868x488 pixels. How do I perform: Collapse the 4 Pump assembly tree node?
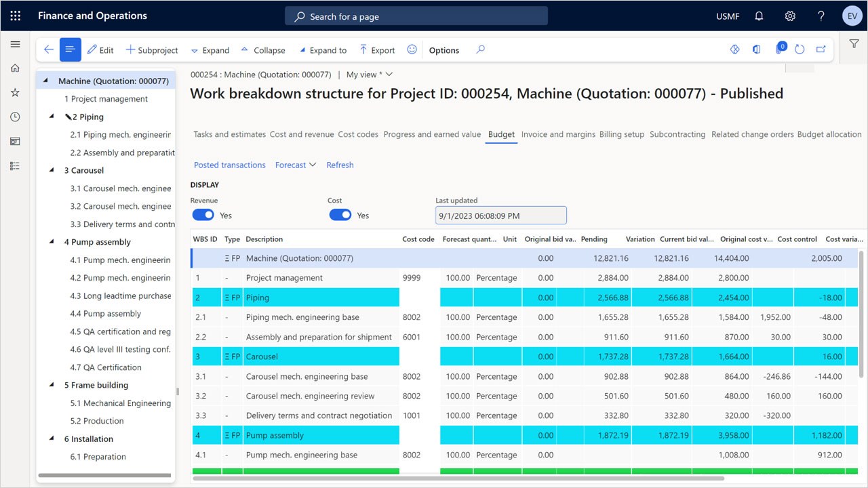[52, 242]
